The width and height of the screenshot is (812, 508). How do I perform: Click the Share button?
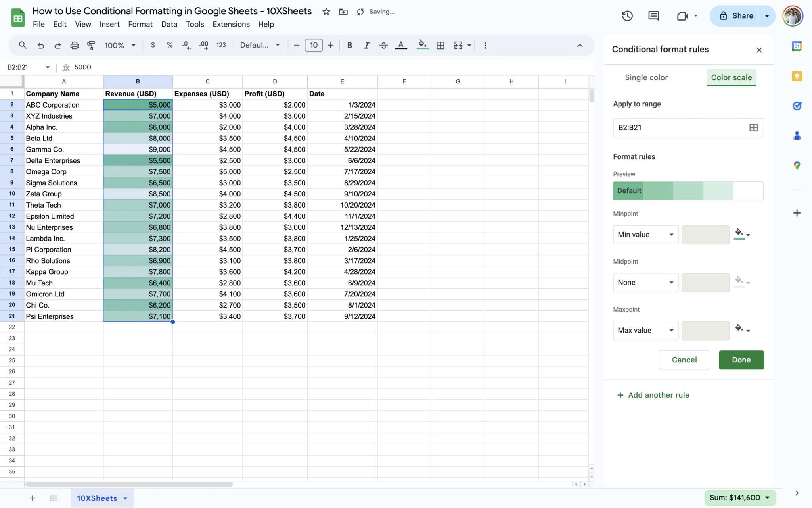point(736,16)
